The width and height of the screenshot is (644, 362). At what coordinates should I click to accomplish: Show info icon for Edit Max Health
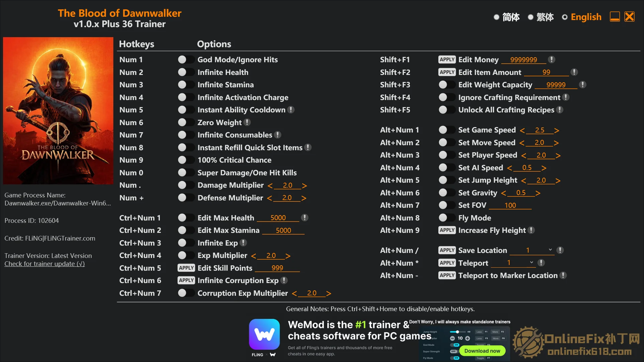[x=305, y=218]
